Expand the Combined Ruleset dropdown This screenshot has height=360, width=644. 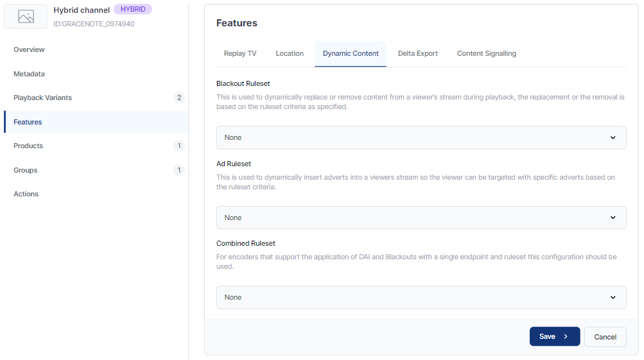[x=421, y=297]
